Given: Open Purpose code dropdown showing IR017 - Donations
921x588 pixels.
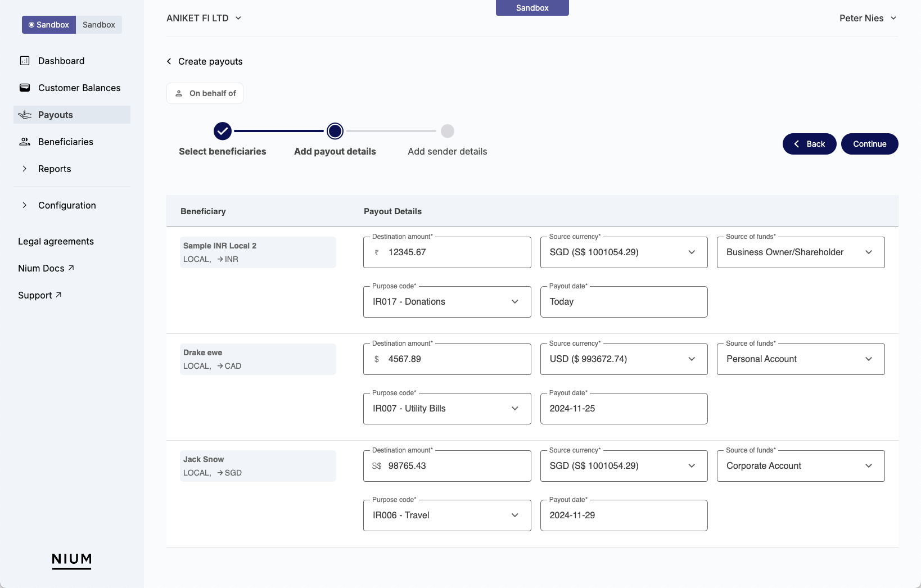Looking at the screenshot, I should (447, 302).
